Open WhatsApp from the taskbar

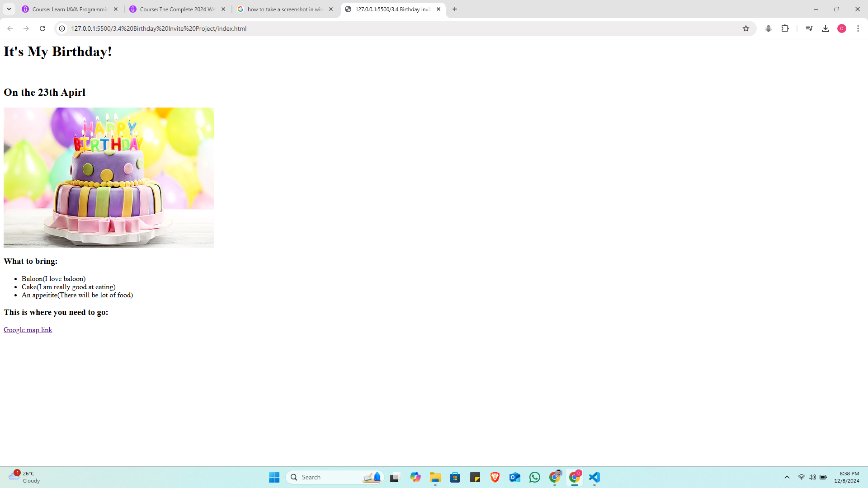point(535,477)
